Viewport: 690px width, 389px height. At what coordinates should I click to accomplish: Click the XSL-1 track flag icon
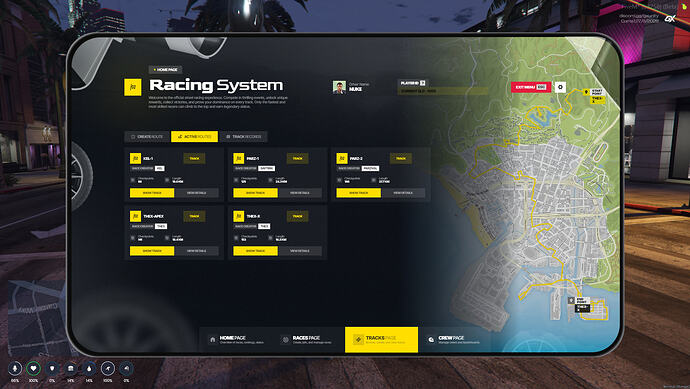coord(135,158)
